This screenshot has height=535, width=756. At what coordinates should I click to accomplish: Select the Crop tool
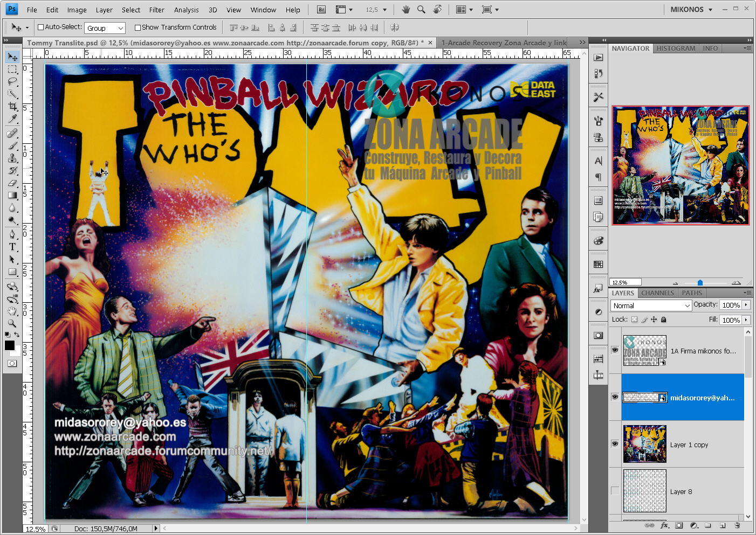(13, 107)
